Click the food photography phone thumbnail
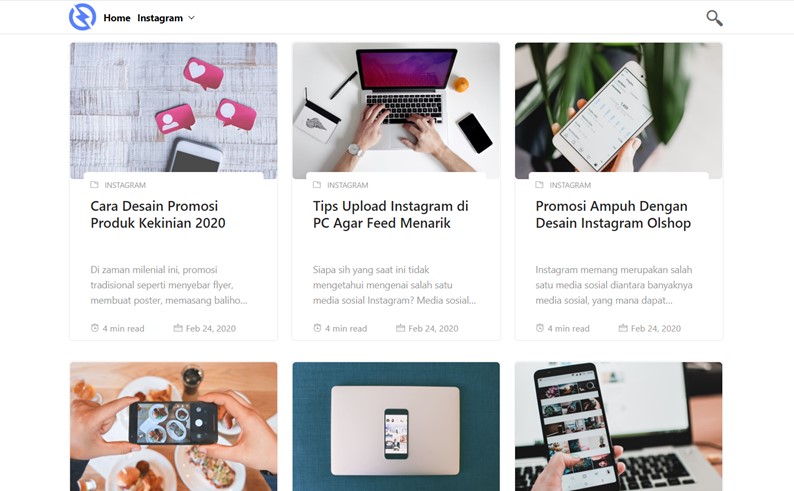Viewport: 794px width, 491px height. tap(174, 426)
